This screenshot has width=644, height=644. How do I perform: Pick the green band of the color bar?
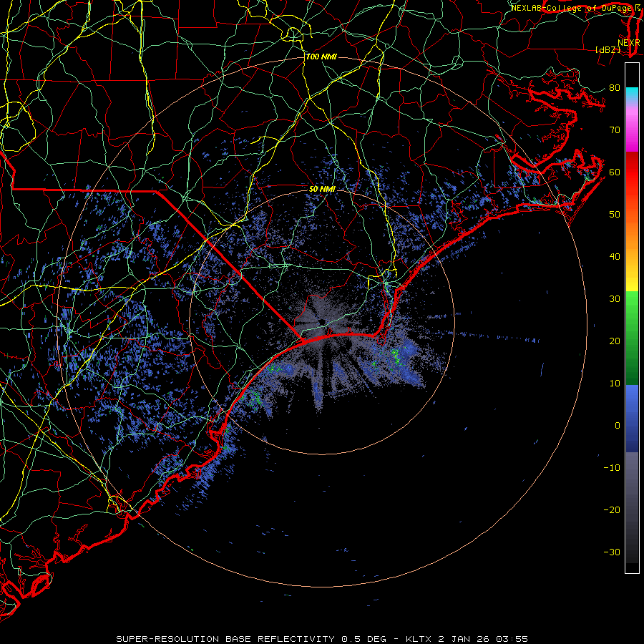(x=632, y=338)
